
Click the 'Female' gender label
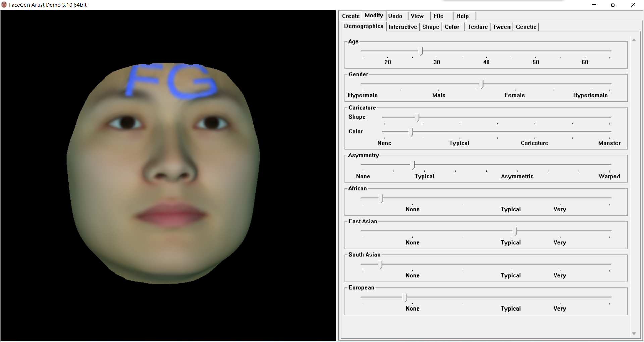(515, 95)
